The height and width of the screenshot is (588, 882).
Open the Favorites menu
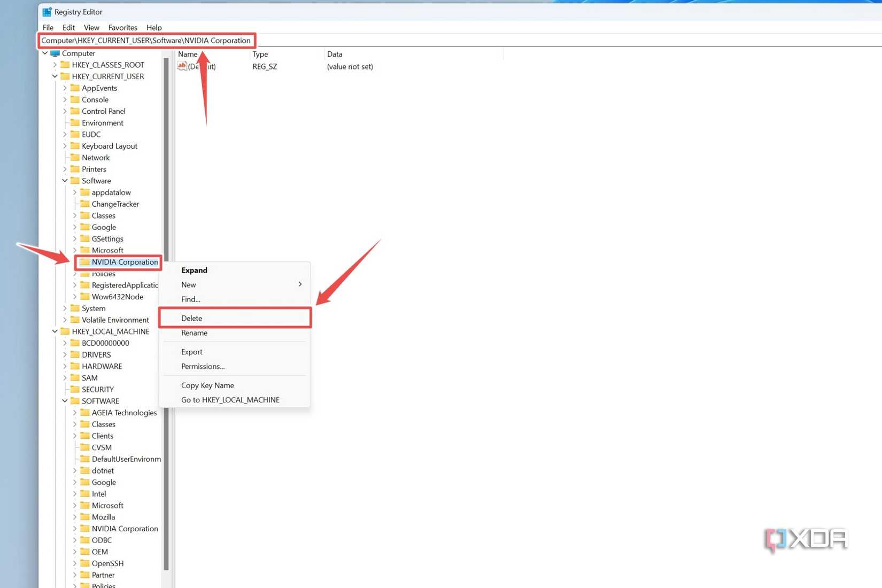[x=122, y=27]
